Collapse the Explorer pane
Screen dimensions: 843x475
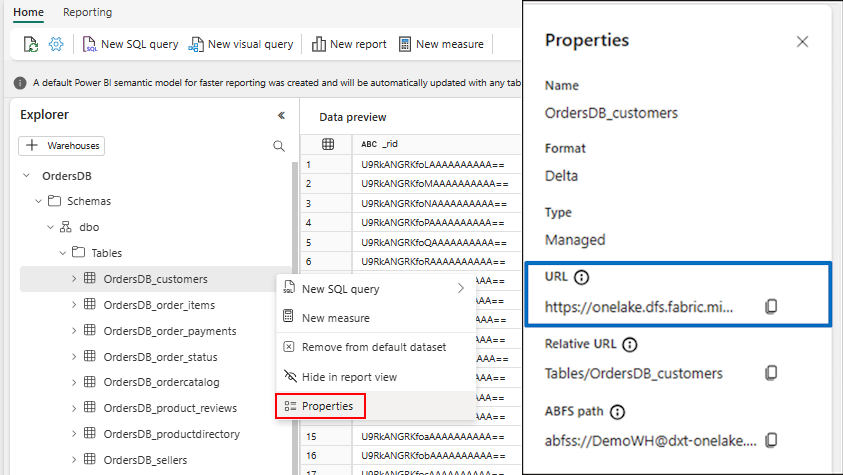click(x=281, y=115)
